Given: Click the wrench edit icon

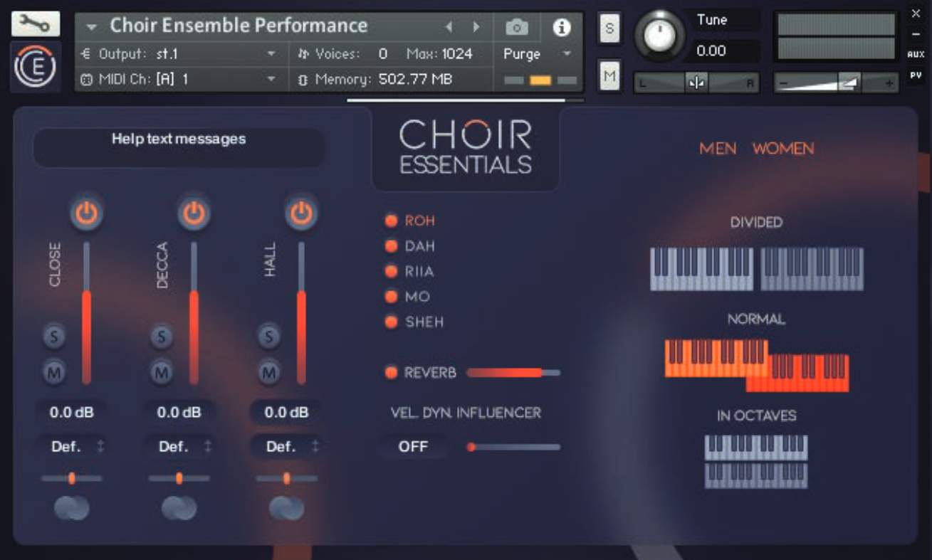Looking at the screenshot, I should (x=34, y=22).
